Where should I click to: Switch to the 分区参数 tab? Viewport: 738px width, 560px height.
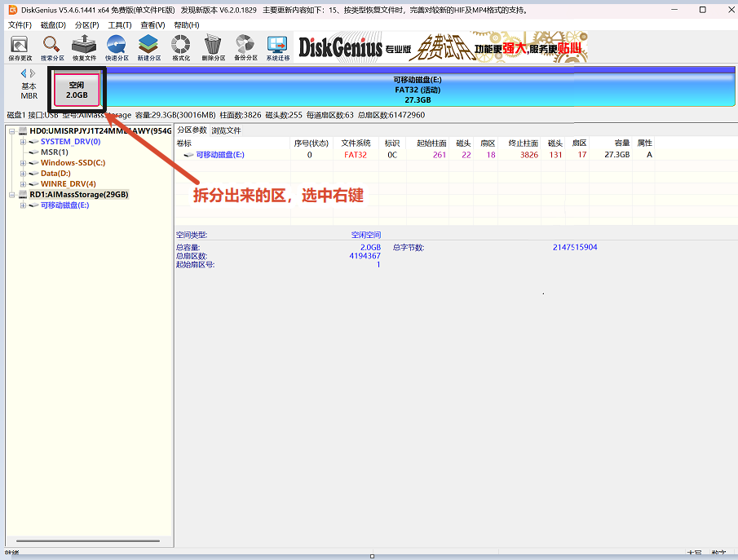pyautogui.click(x=192, y=130)
